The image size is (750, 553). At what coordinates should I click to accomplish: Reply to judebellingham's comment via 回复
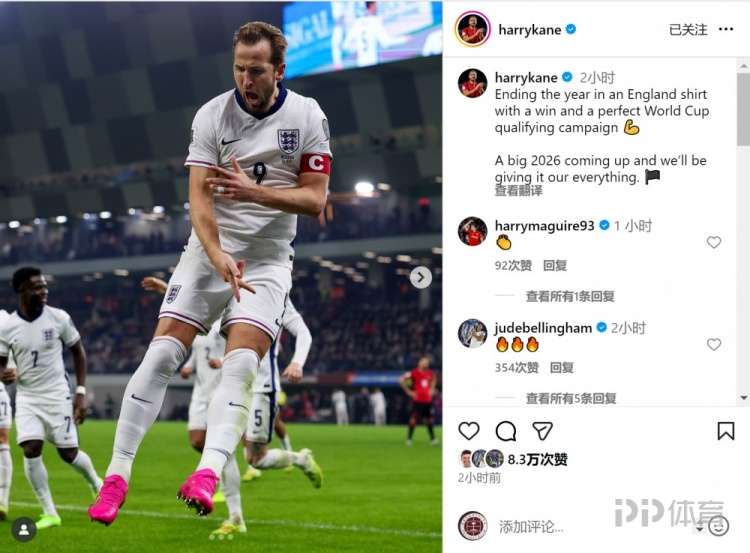562,367
